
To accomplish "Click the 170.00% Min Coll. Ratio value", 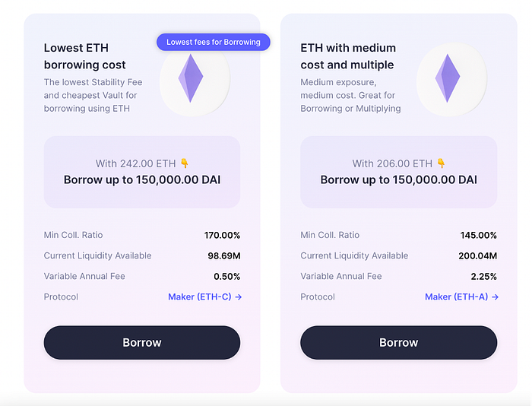I will tap(222, 235).
